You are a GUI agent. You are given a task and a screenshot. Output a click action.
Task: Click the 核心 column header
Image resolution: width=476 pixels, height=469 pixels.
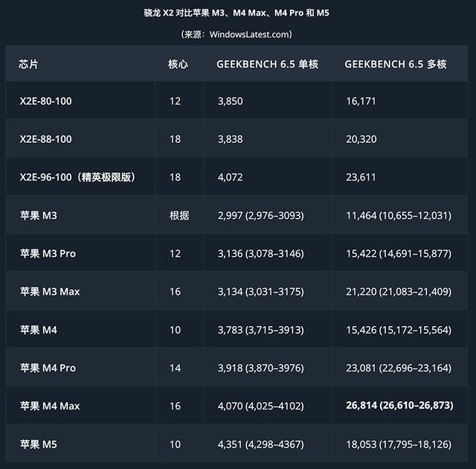[178, 64]
